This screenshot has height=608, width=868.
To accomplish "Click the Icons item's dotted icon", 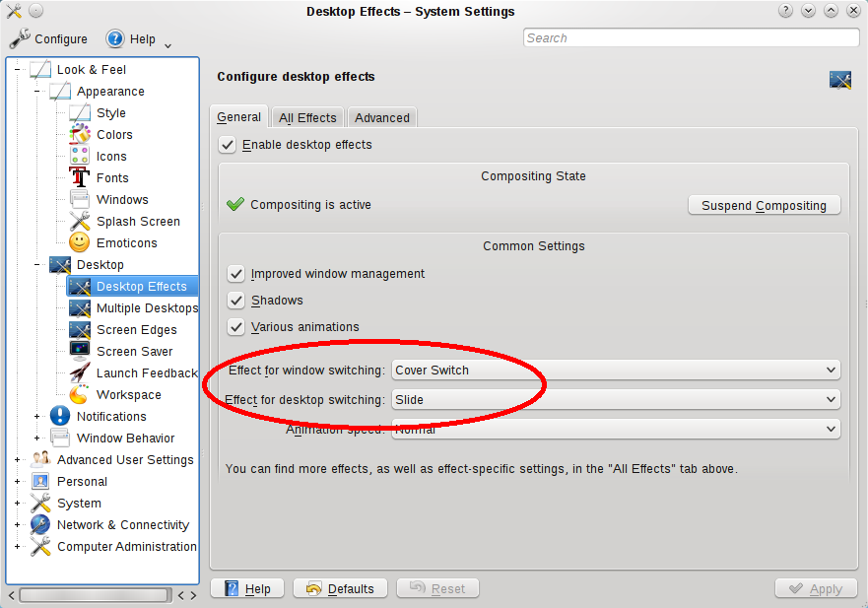I will pos(80,156).
